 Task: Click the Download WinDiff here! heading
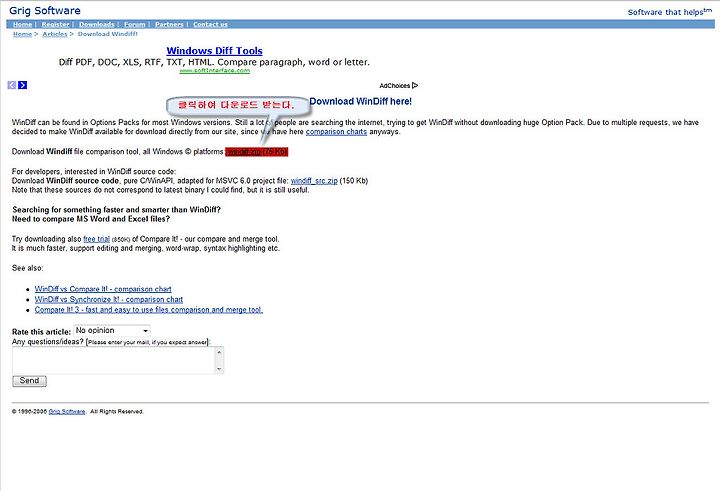[360, 102]
